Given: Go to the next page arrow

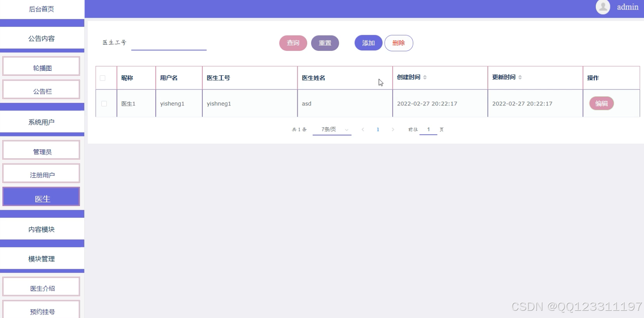Looking at the screenshot, I should [x=393, y=130].
